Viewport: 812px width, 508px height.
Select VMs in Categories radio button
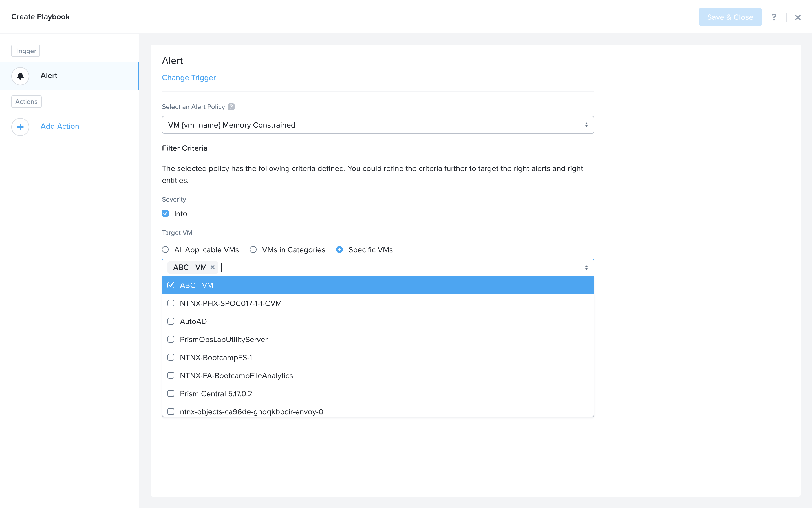[x=253, y=250]
